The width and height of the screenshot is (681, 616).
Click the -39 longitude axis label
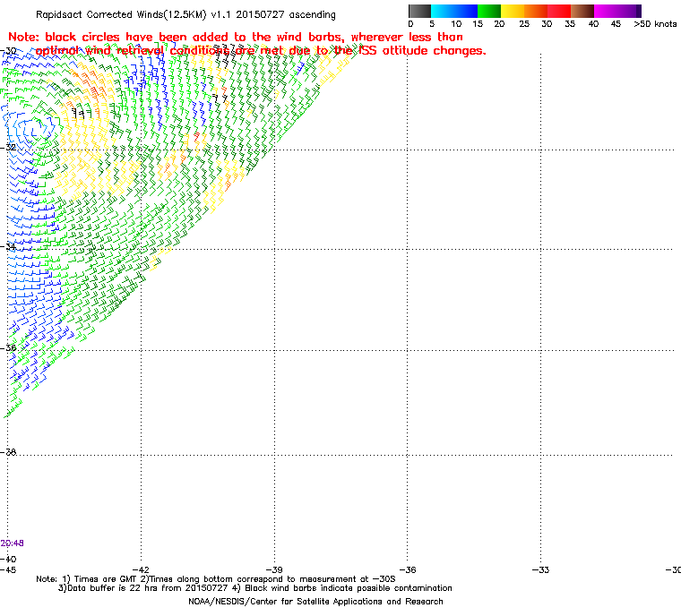tap(274, 569)
